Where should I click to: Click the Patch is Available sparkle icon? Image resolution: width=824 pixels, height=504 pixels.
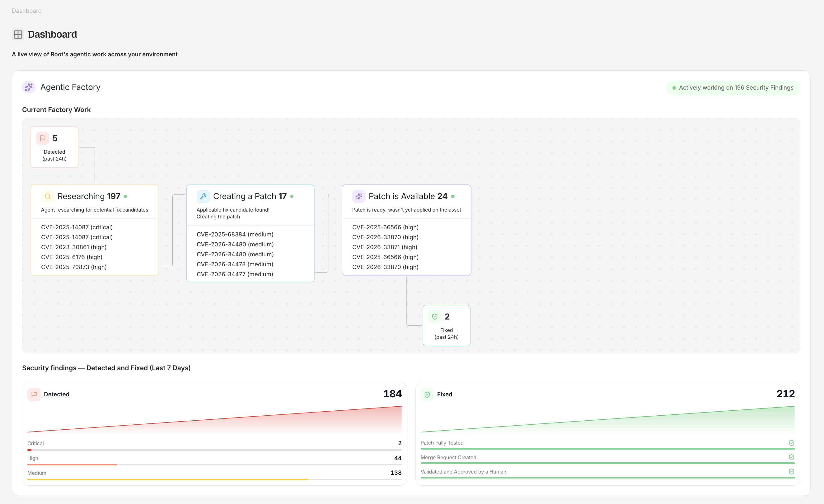click(x=359, y=196)
